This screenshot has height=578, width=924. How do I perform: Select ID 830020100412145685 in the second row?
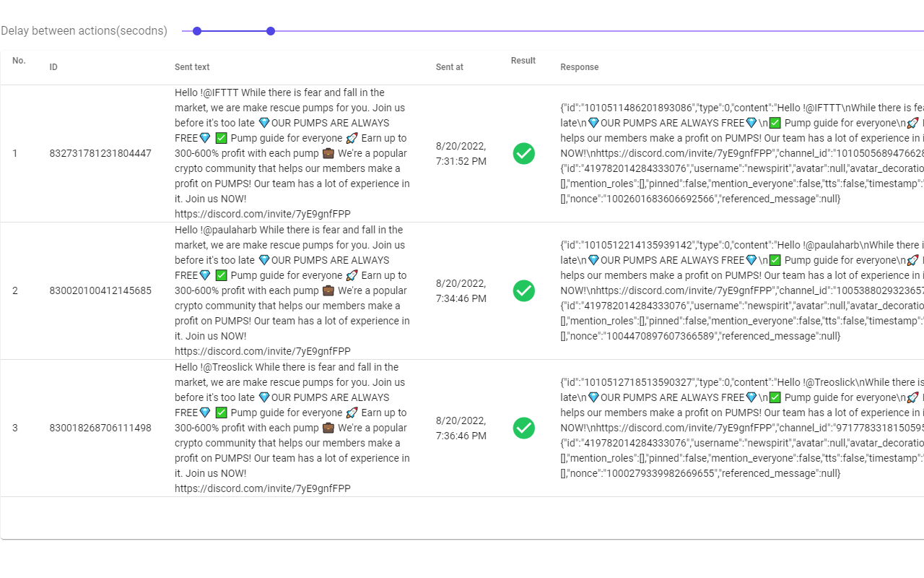pyautogui.click(x=100, y=290)
